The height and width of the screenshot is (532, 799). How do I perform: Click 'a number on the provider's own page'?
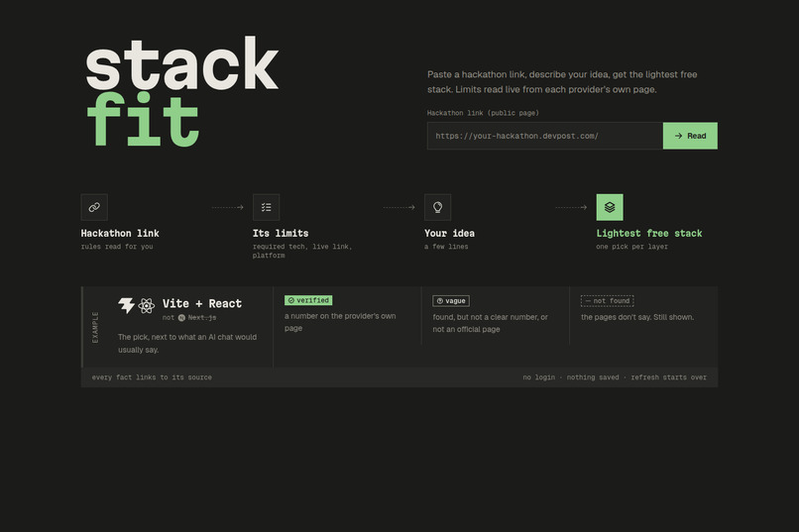[340, 322]
